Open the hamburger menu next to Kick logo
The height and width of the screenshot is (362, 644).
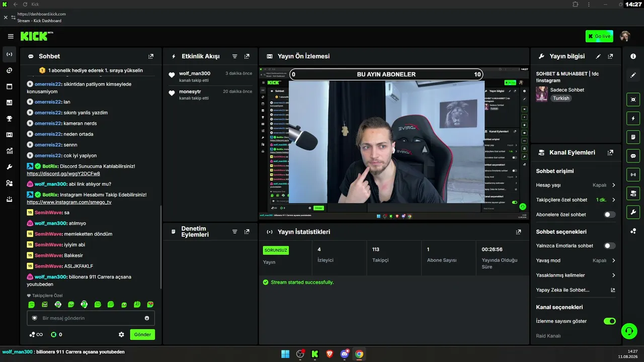11,36
